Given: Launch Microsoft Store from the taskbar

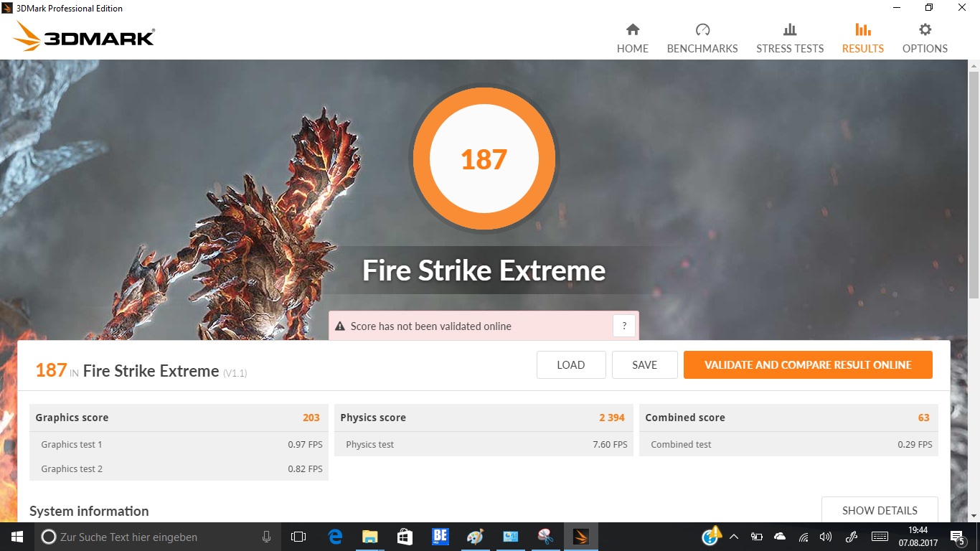Looking at the screenshot, I should pyautogui.click(x=405, y=537).
